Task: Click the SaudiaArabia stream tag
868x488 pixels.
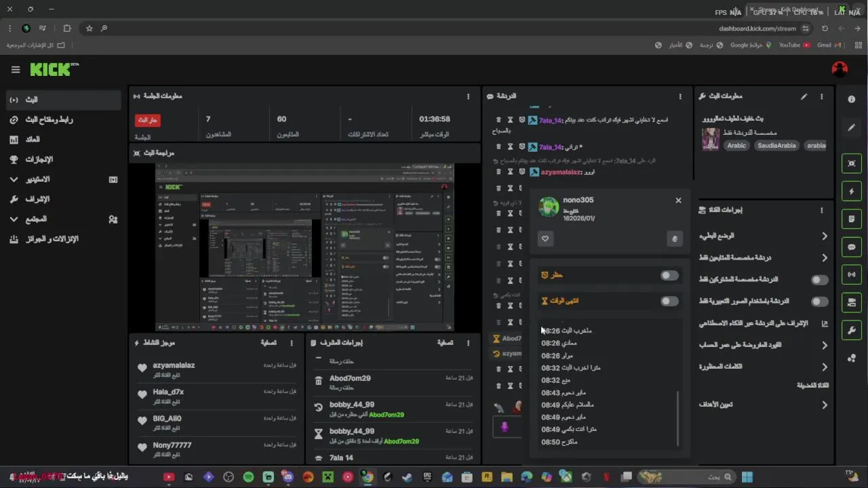Action: click(x=776, y=145)
